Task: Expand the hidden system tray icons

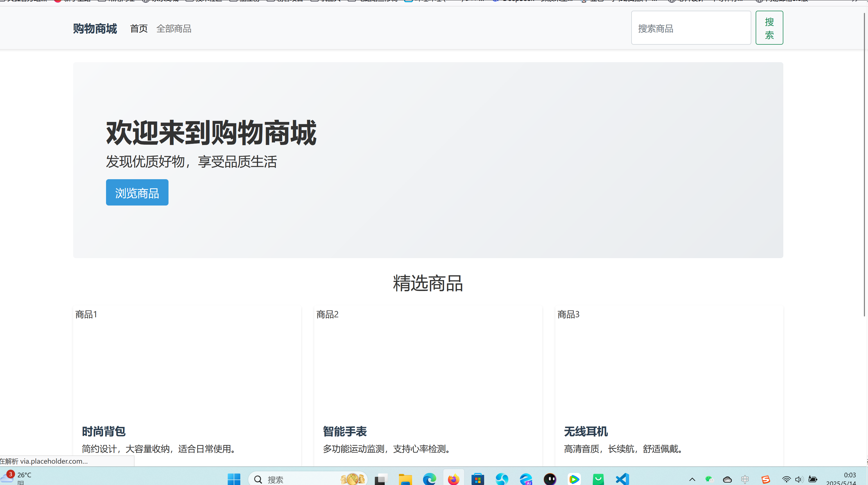Action: point(692,479)
